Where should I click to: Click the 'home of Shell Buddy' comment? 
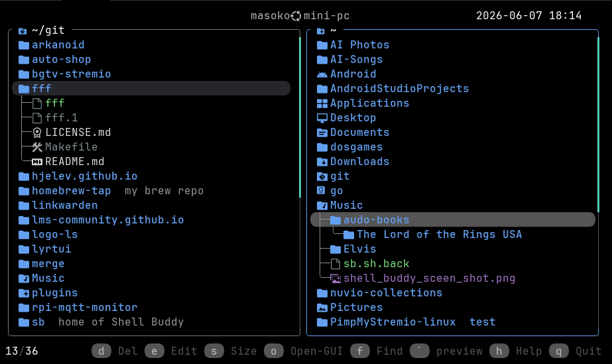pyautogui.click(x=121, y=322)
